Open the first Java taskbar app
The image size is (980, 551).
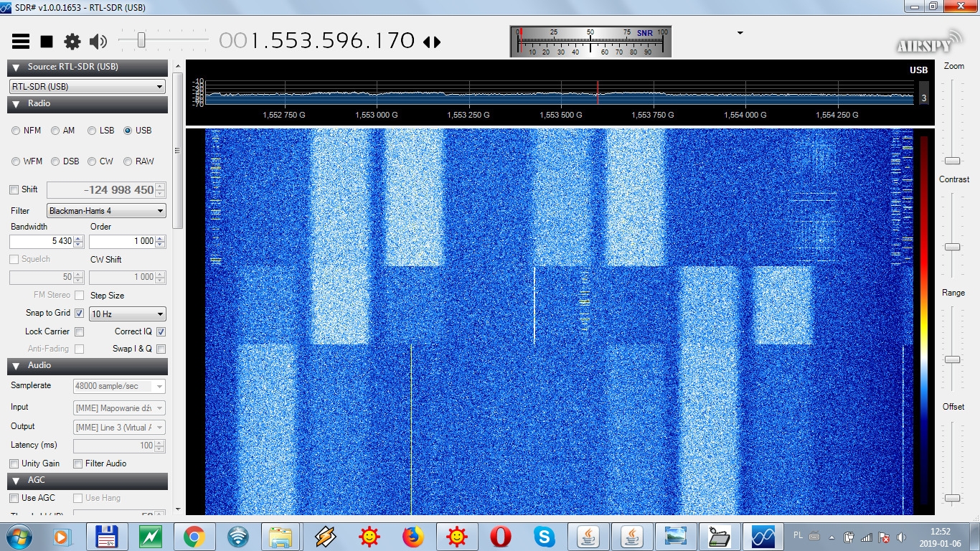[588, 537]
